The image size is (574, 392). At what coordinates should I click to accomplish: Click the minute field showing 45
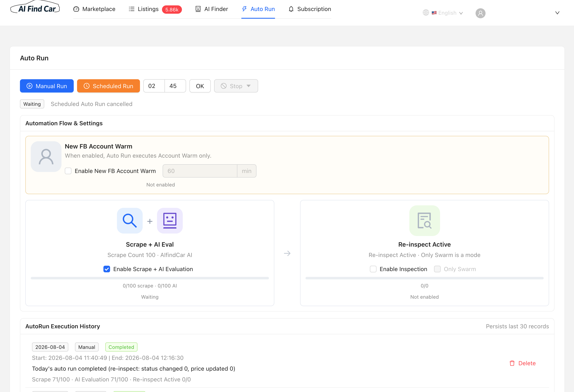175,86
